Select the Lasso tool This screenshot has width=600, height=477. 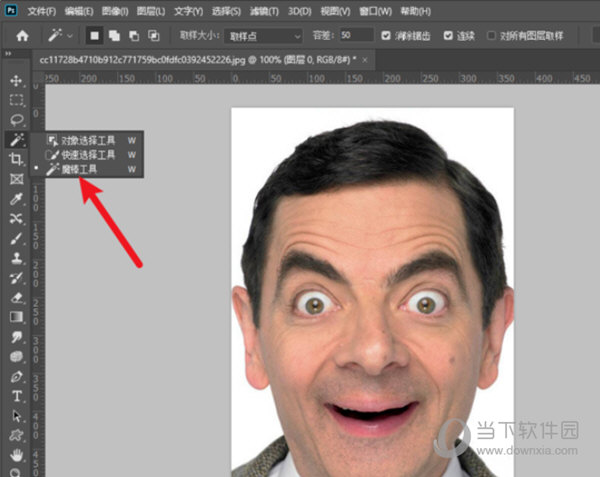16,120
